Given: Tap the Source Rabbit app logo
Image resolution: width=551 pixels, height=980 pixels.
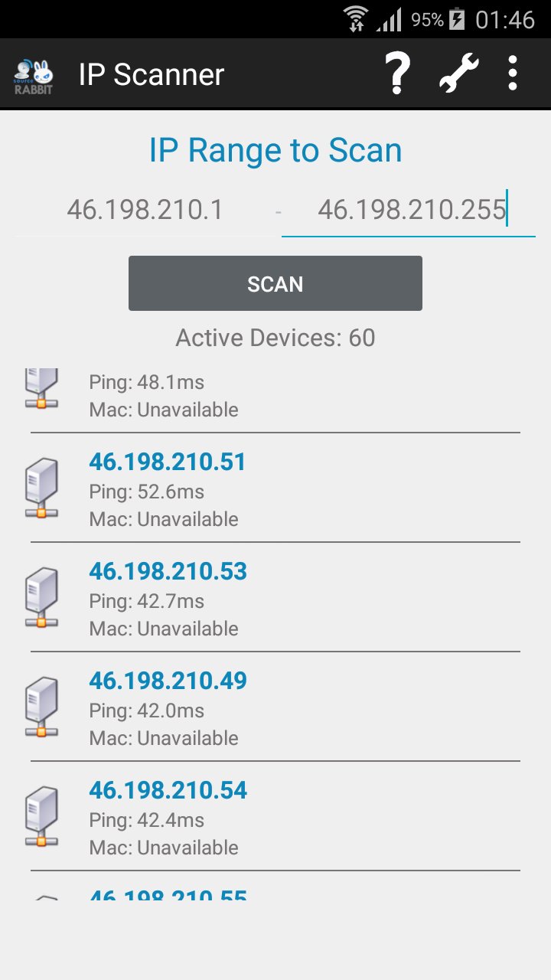Looking at the screenshot, I should coord(34,75).
